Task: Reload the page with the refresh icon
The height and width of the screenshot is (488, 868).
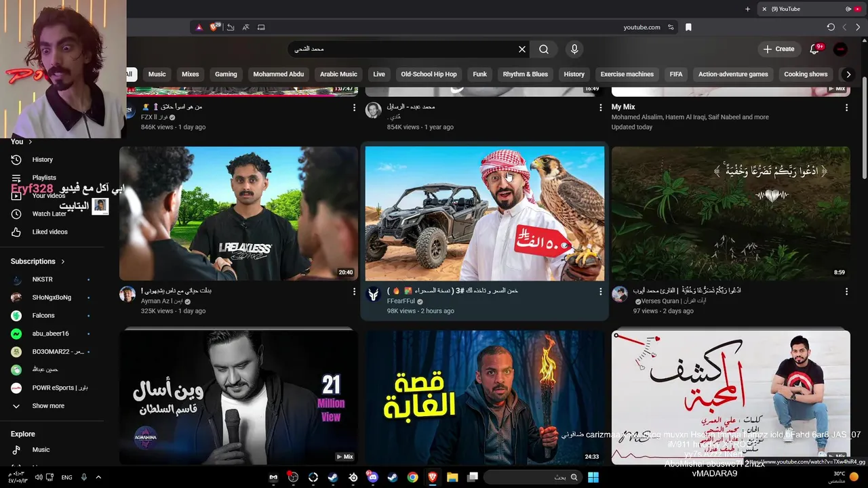Action: coord(831,27)
